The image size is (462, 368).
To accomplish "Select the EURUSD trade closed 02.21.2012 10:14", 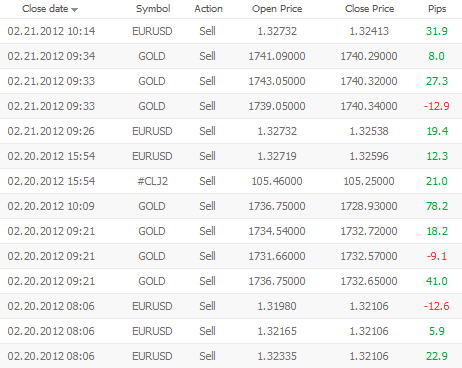I will pyautogui.click(x=231, y=31).
